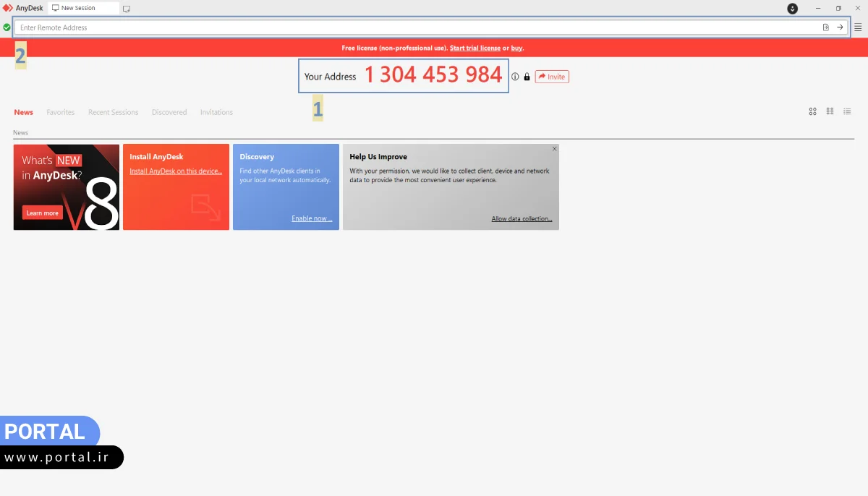This screenshot has width=868, height=496.
Task: Click Enable now in the Discovery card
Action: point(312,218)
